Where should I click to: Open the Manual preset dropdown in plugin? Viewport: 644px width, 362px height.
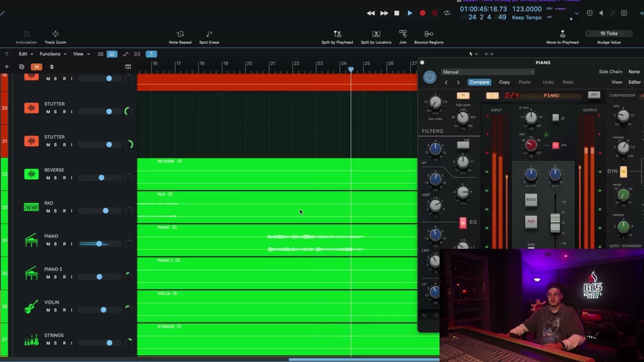tap(488, 72)
